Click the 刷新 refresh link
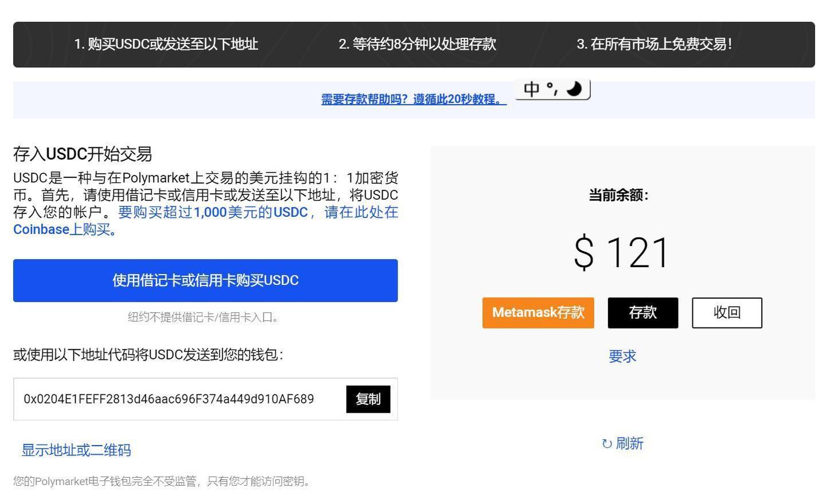This screenshot has height=504, width=826. coord(628,443)
